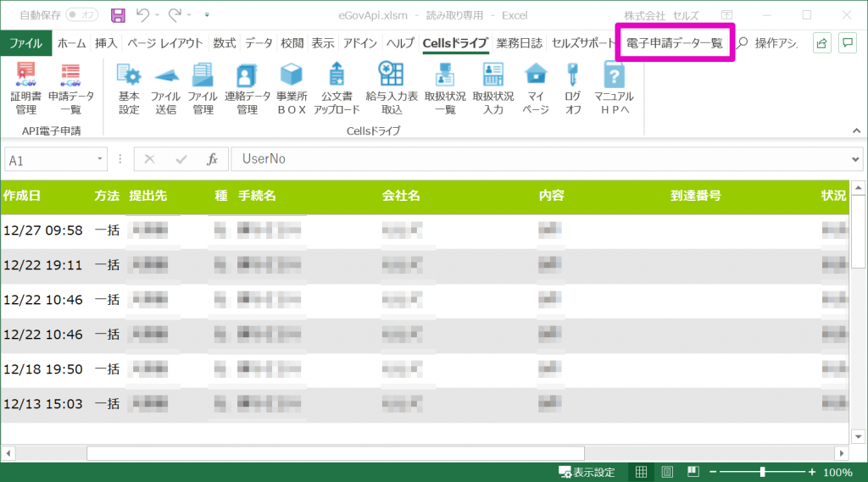Expand the formula bar

tap(855, 159)
